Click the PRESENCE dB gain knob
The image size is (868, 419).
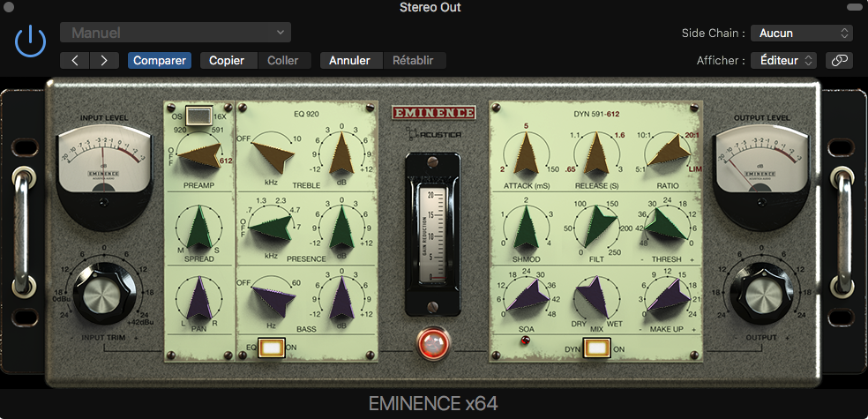tap(341, 227)
